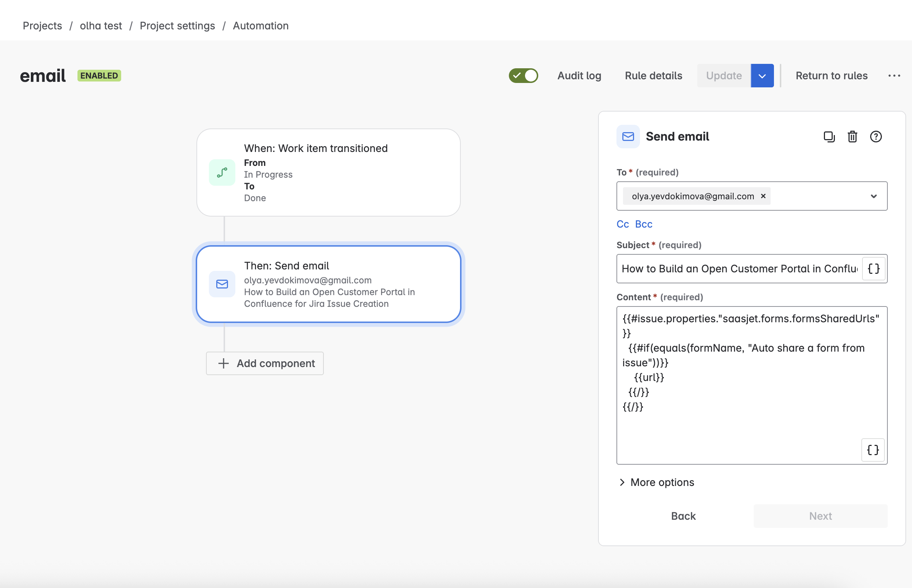Click the work item transitioned trigger icon

point(222,173)
